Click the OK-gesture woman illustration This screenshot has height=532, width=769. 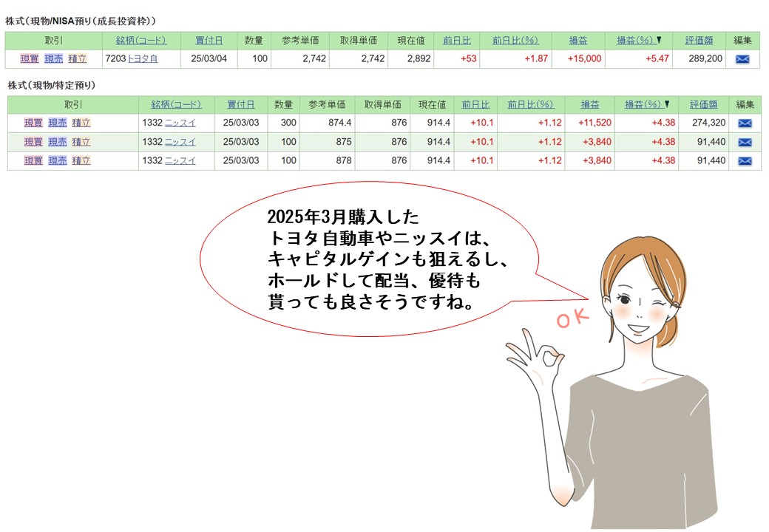613,382
